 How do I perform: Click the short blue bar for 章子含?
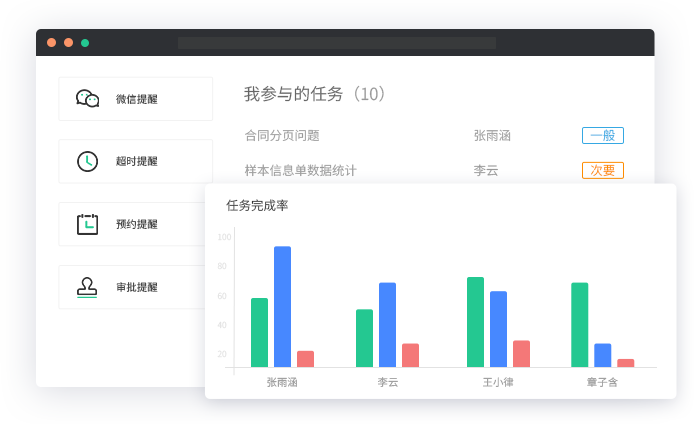pos(602,355)
